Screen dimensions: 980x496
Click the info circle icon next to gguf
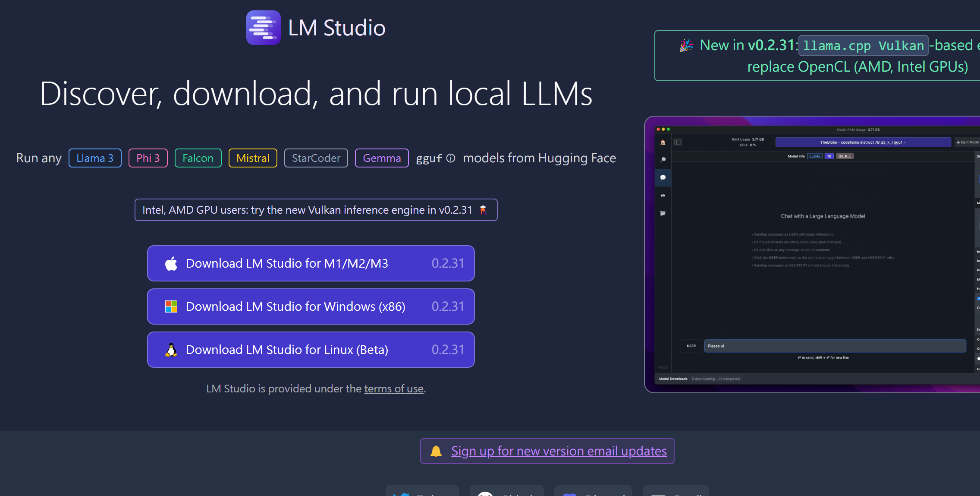(451, 158)
